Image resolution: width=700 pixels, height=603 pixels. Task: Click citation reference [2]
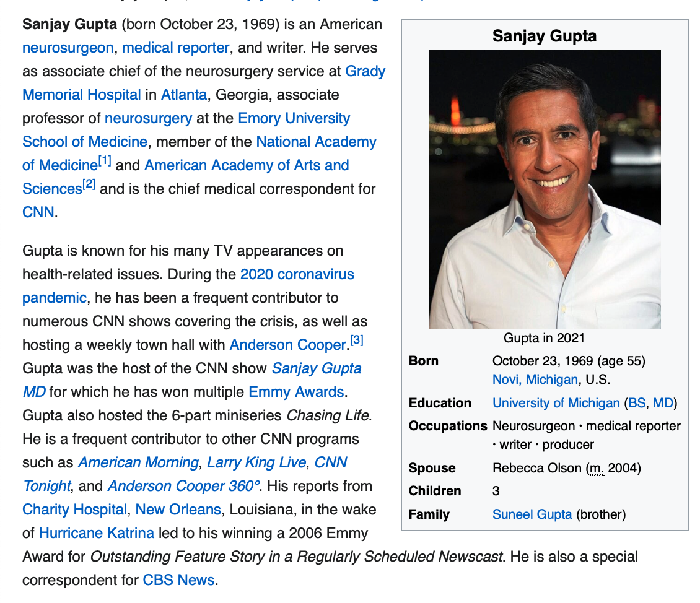(x=89, y=184)
